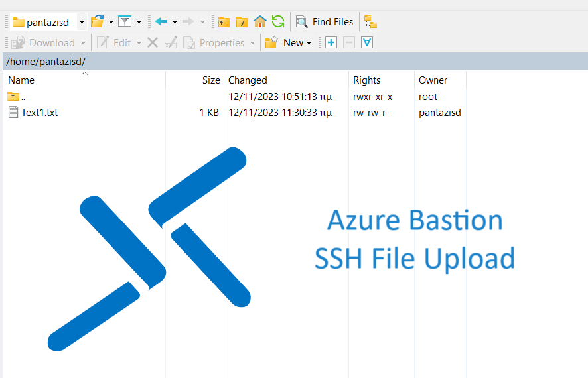Sort by the Changed column header

[x=248, y=80]
